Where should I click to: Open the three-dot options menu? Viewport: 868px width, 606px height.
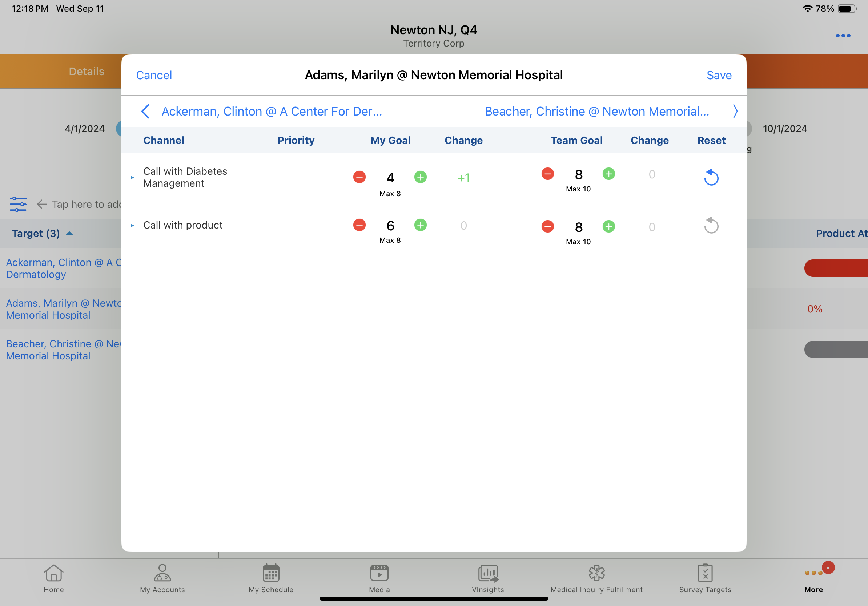[x=843, y=36]
